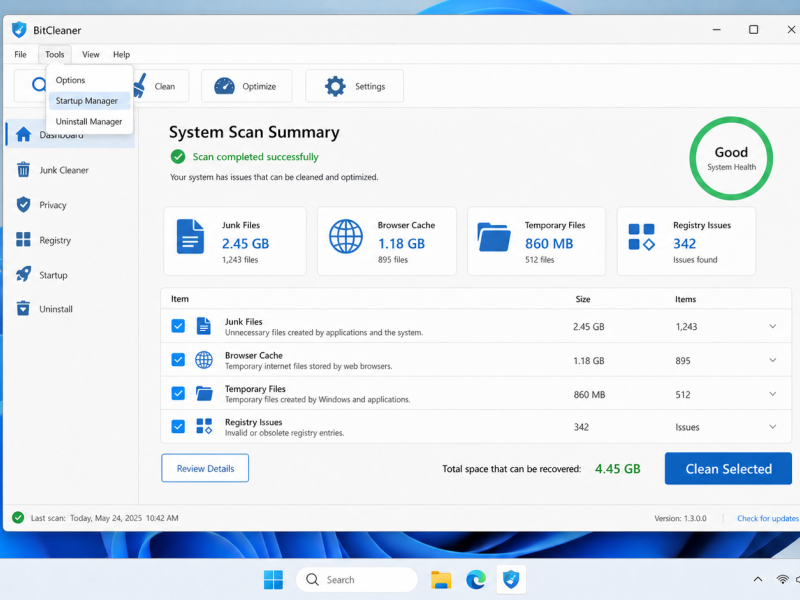Click the 4.45 GB recoverable space value
800x600 pixels.
(x=617, y=468)
